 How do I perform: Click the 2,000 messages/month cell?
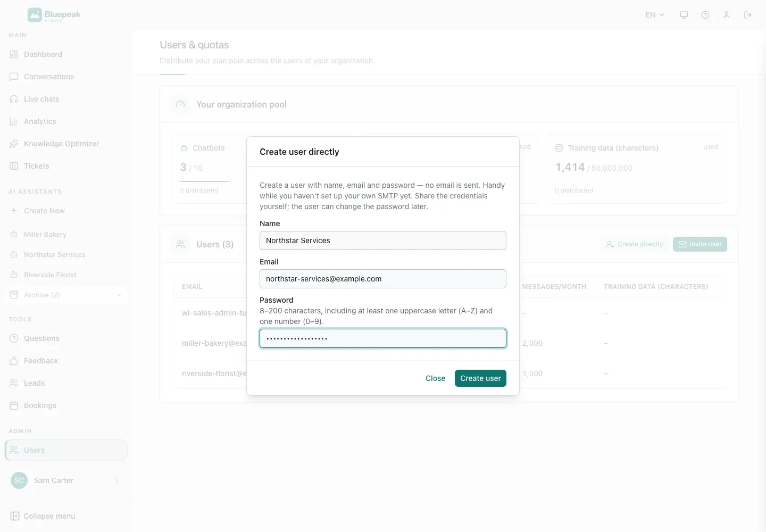tap(532, 343)
